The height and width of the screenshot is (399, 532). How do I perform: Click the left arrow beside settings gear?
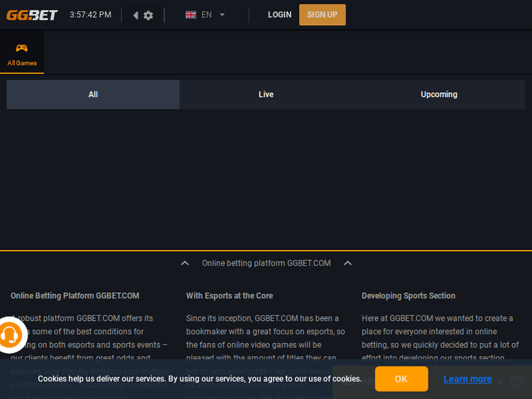pyautogui.click(x=135, y=15)
